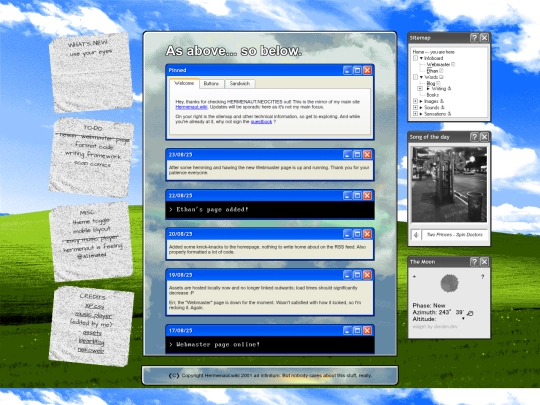Switch to the Sandwich tab

point(240,84)
